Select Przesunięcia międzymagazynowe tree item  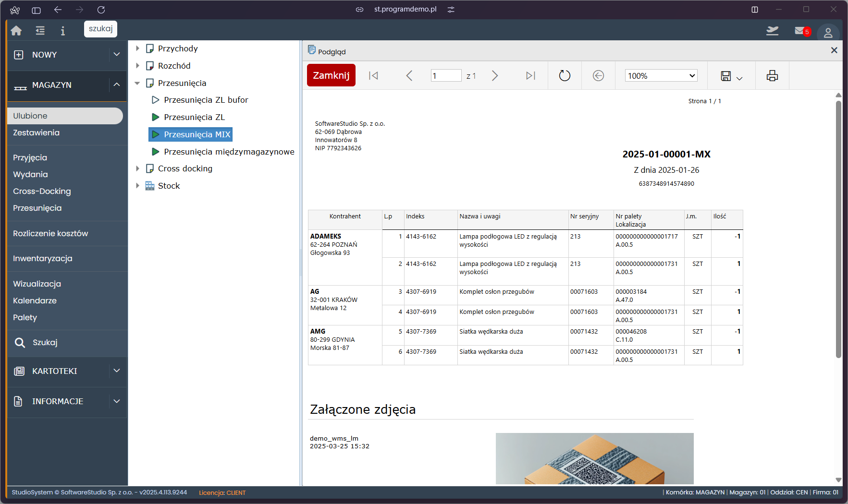click(x=229, y=152)
